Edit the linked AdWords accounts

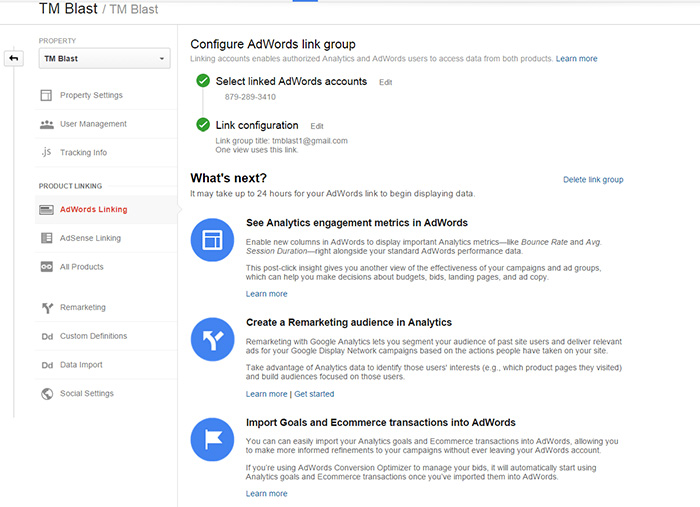386,82
